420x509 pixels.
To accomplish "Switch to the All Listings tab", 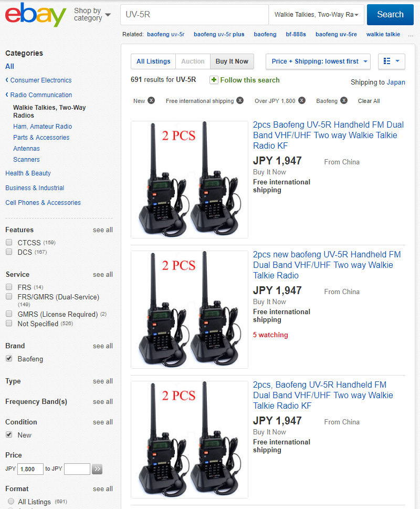I will pos(153,61).
